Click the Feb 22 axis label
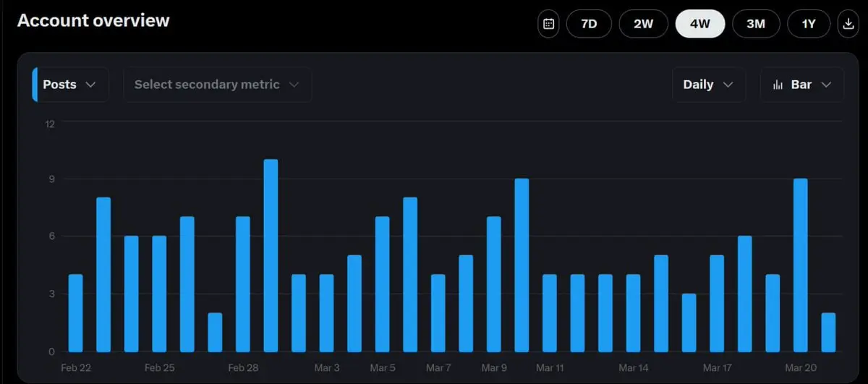This screenshot has width=868, height=384. 76,368
